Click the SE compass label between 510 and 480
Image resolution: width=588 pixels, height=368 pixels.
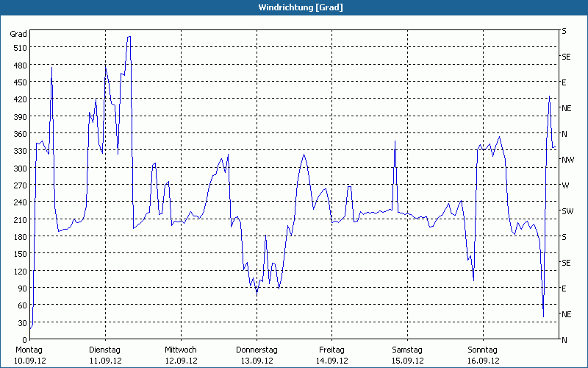(566, 57)
